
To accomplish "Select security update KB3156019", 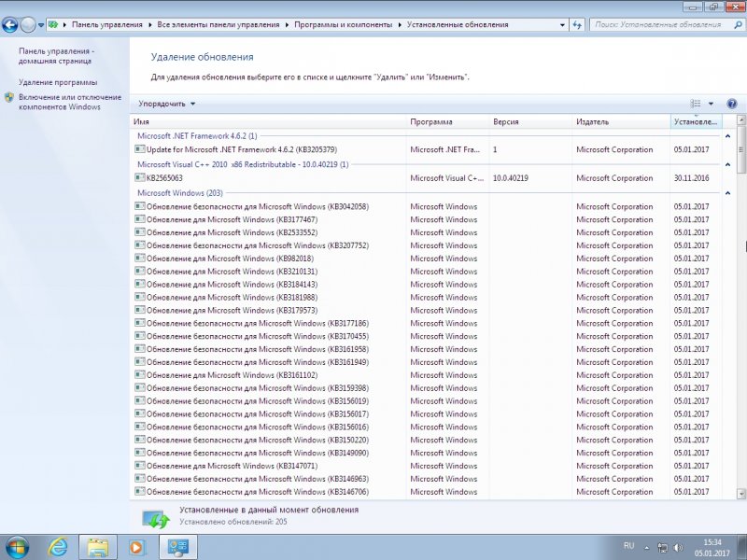I will pyautogui.click(x=427, y=401).
